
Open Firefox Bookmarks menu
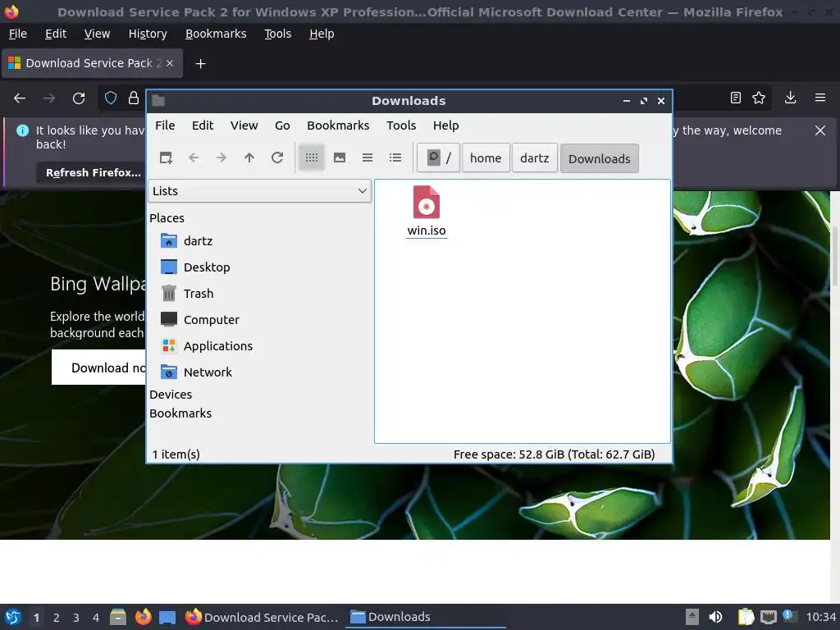pyautogui.click(x=216, y=34)
